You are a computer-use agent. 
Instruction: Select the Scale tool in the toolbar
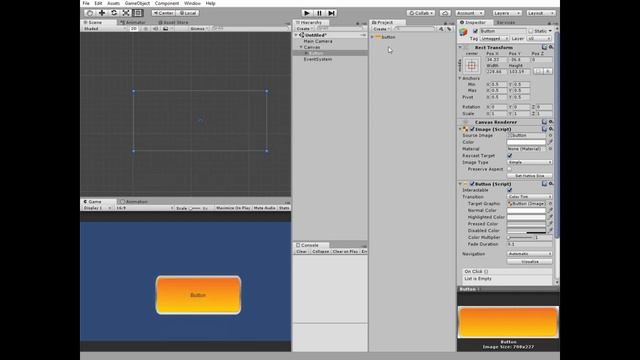tap(126, 13)
